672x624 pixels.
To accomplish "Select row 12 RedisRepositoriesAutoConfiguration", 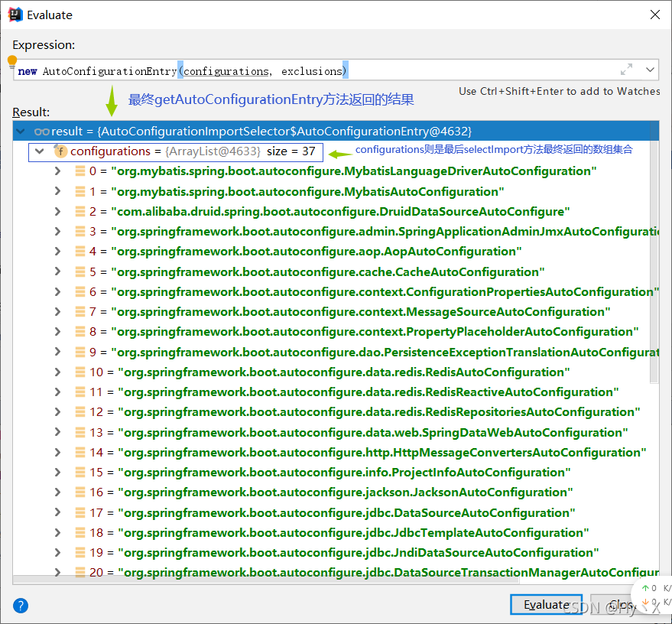I will pos(336,412).
